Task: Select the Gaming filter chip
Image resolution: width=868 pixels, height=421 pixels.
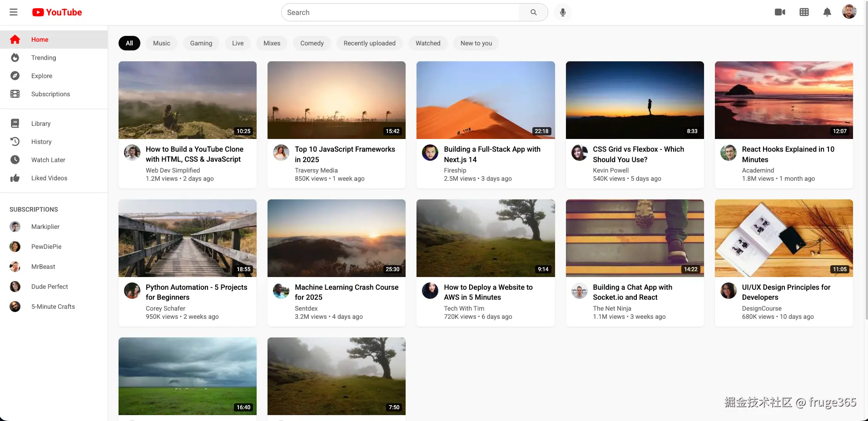Action: (x=201, y=43)
